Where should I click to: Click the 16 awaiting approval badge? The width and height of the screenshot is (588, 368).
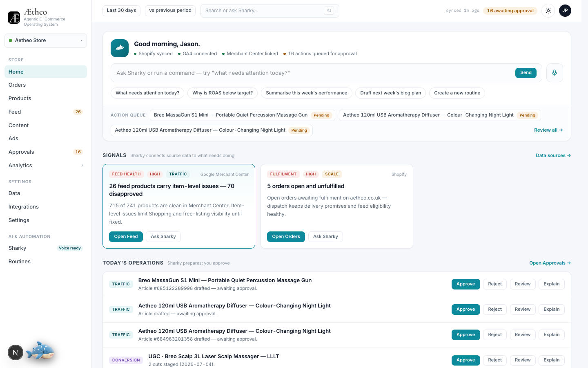pyautogui.click(x=510, y=11)
